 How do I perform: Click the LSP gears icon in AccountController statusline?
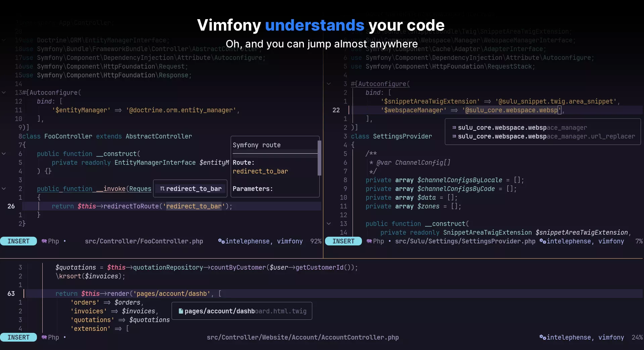click(x=543, y=337)
